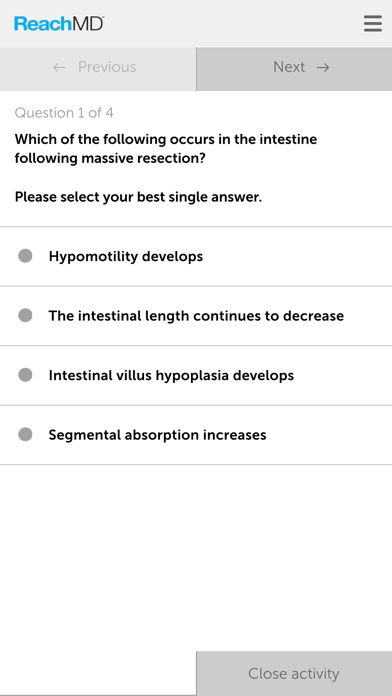Click the 'Hypomotility develops' answer text

click(x=126, y=257)
